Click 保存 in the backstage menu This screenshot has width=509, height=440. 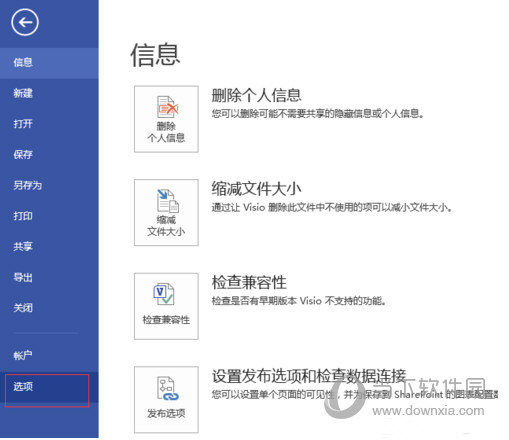49,155
